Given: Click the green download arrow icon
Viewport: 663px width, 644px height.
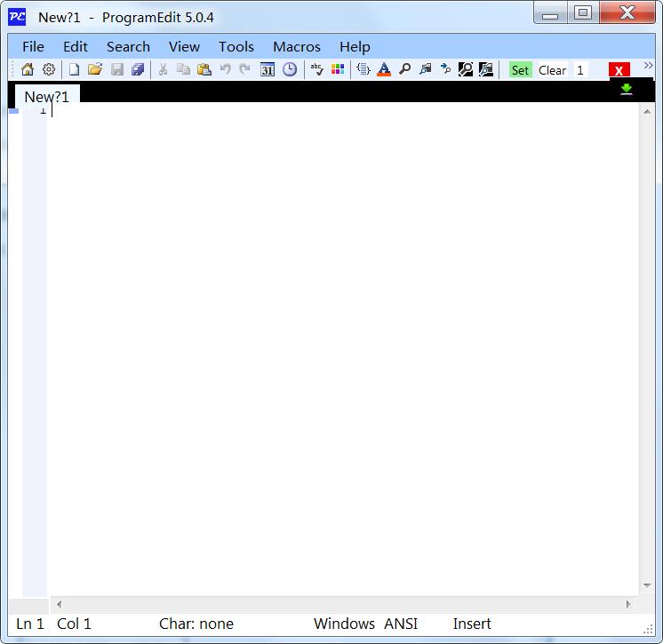Looking at the screenshot, I should 627,89.
